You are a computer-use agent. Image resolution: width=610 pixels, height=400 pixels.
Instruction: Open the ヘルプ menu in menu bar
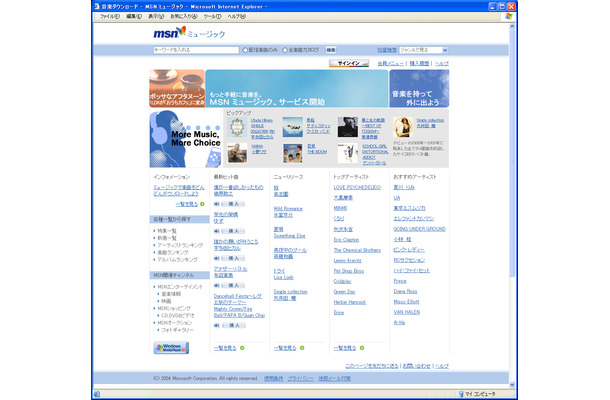click(x=236, y=17)
